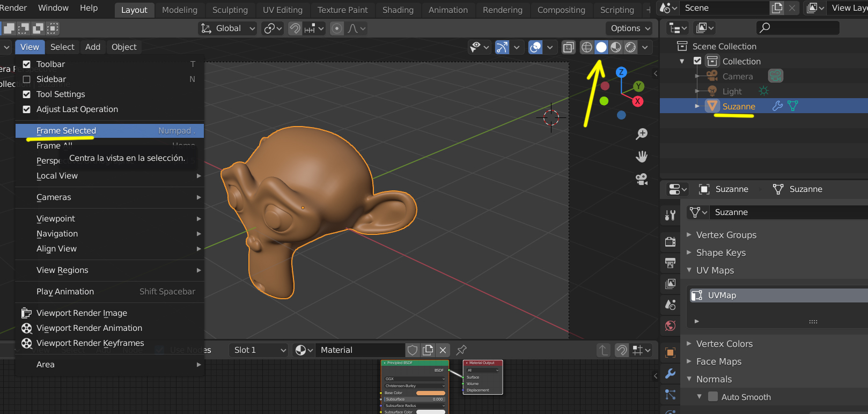
Task: Switch to the Sculpting workspace tab
Action: [230, 10]
